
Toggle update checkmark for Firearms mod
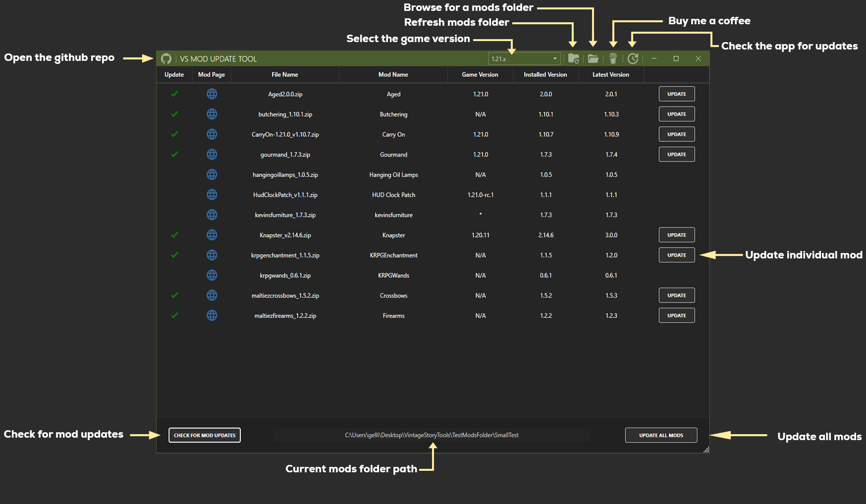174,315
